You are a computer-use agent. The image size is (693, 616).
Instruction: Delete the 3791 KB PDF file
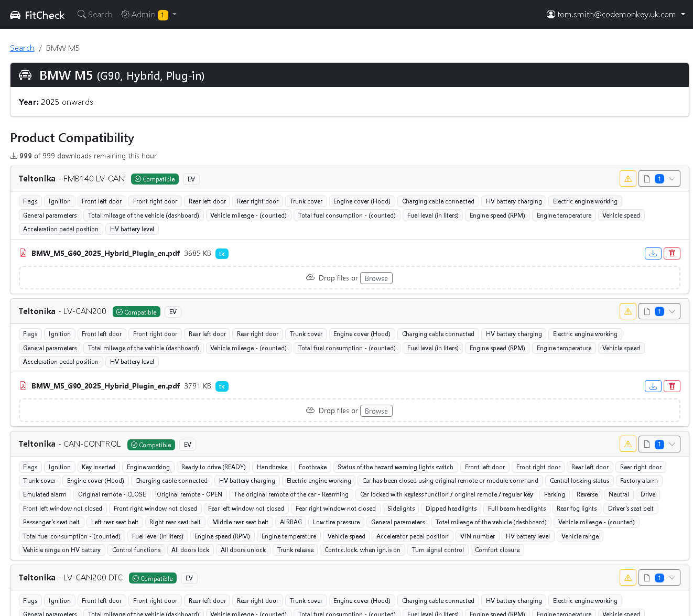(672, 386)
